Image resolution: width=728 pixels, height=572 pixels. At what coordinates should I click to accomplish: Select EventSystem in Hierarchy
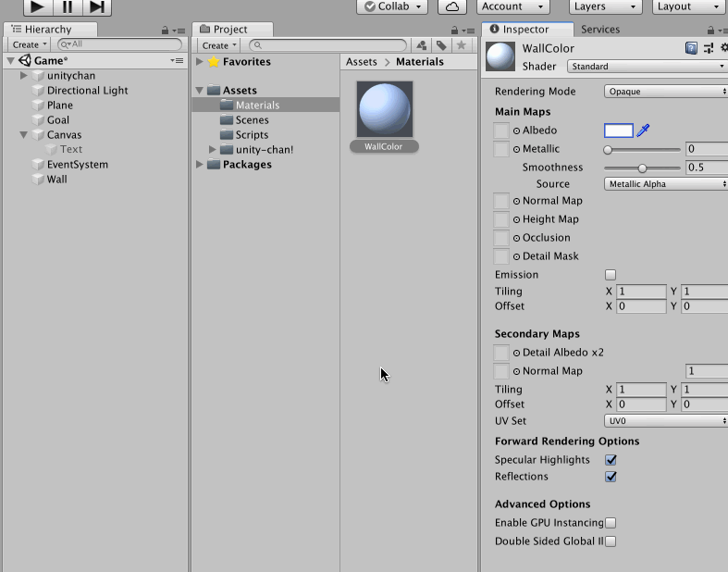[x=77, y=165]
